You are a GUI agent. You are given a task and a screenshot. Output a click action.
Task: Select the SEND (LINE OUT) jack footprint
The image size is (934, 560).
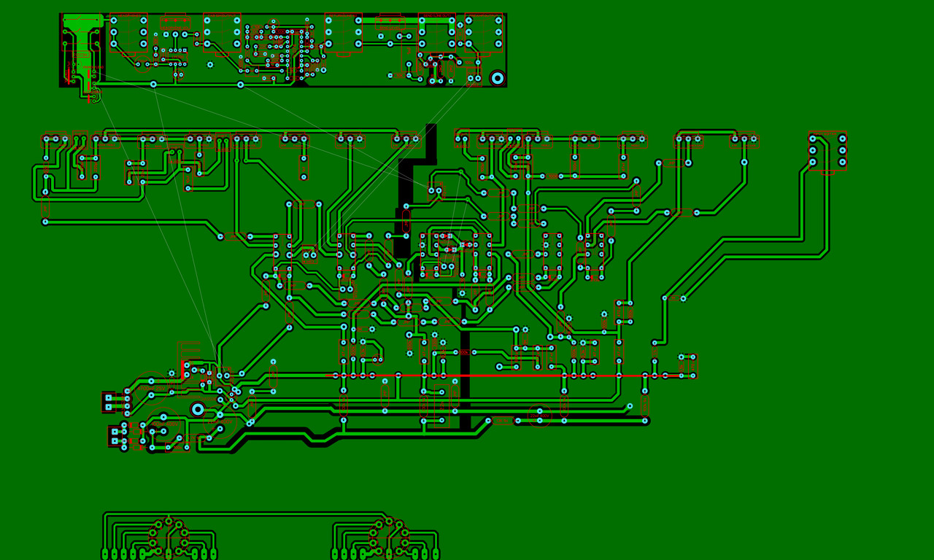click(437, 33)
